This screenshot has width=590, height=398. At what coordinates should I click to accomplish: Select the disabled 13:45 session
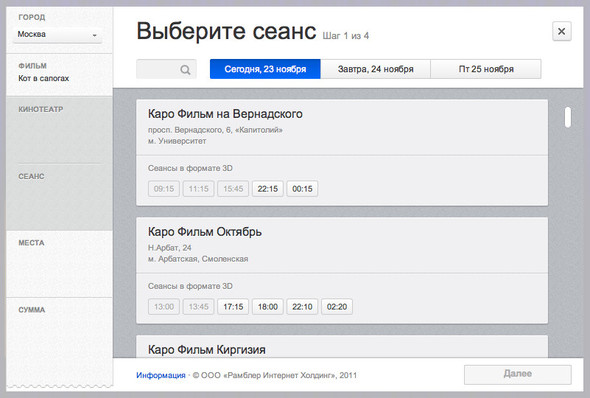coord(198,307)
